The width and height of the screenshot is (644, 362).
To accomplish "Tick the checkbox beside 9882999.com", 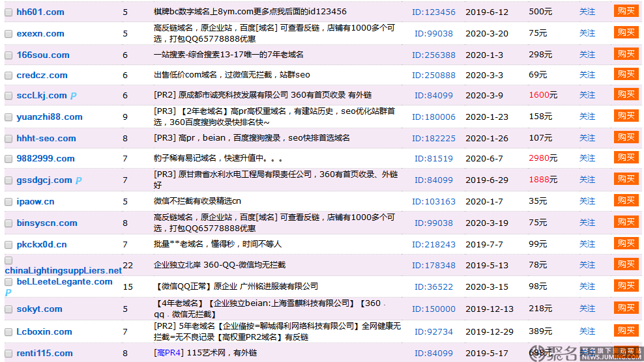I will pyautogui.click(x=8, y=158).
